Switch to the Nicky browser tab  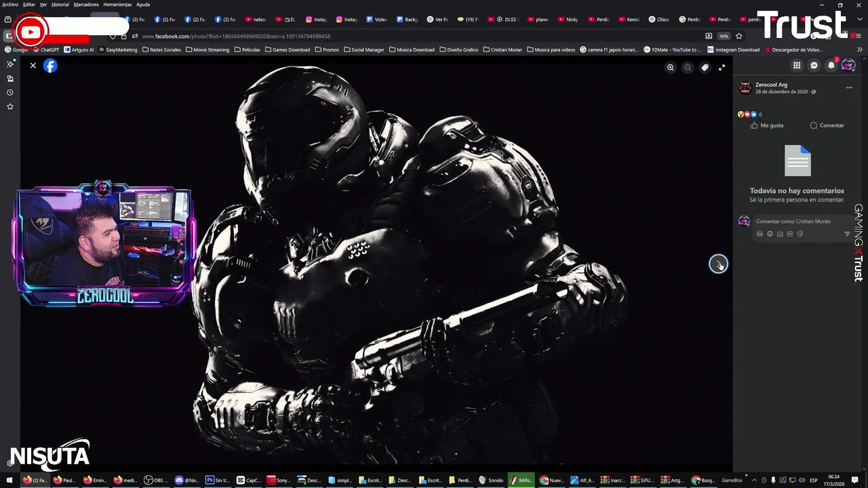(567, 20)
